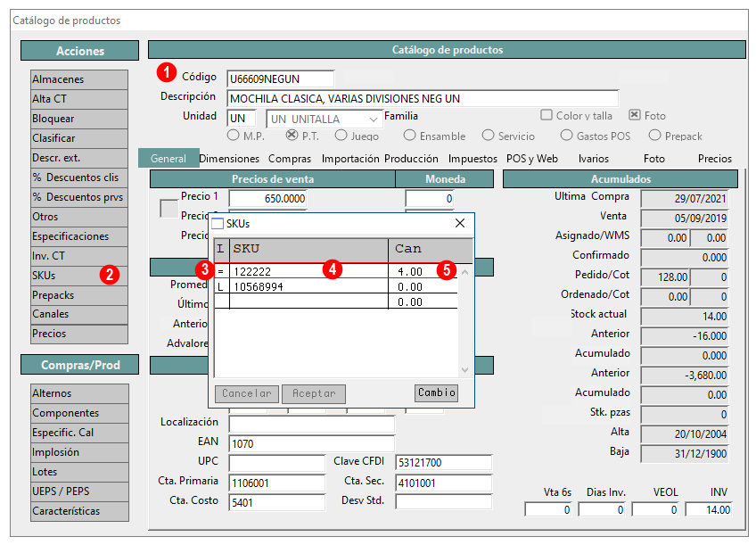Click the Bloquear action button
756x545 pixels.
pos(79,119)
